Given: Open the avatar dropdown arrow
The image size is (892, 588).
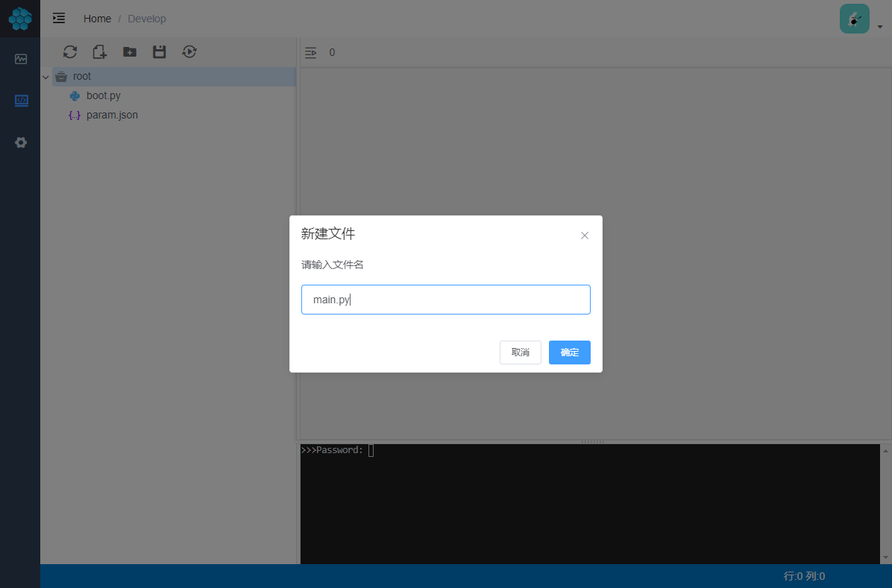Looking at the screenshot, I should [880, 27].
